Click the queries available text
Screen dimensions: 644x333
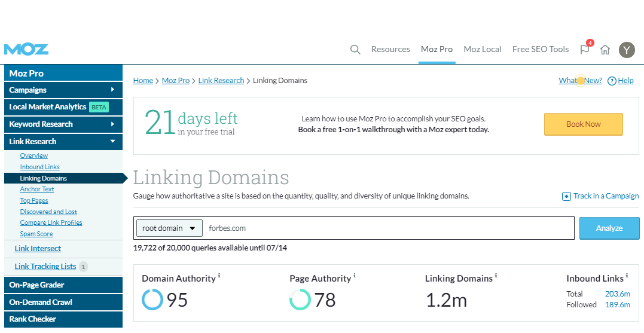[210, 248]
